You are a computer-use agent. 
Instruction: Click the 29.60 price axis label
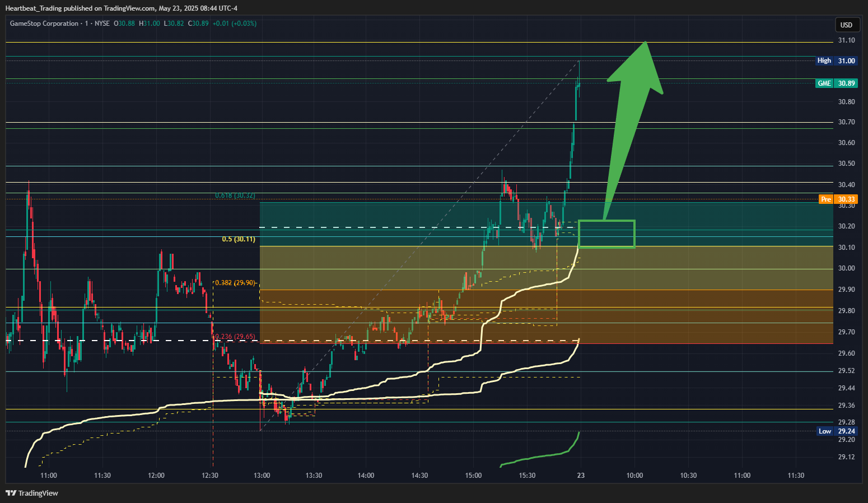pyautogui.click(x=846, y=353)
